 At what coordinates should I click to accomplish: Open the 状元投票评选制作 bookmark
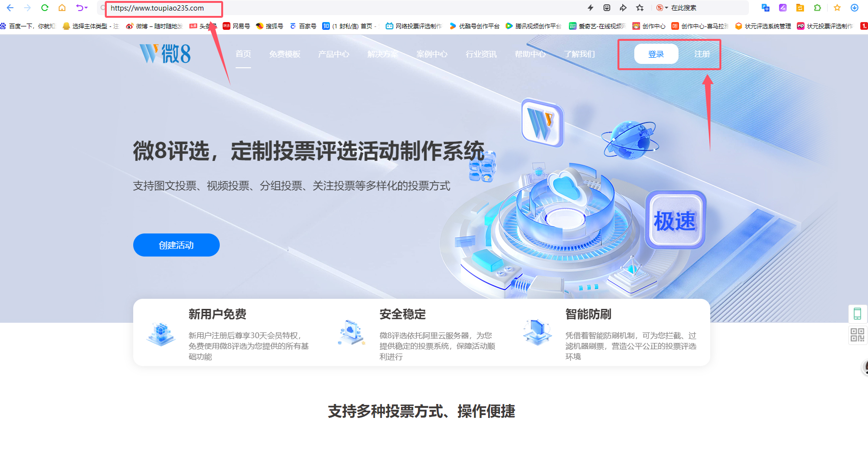825,26
